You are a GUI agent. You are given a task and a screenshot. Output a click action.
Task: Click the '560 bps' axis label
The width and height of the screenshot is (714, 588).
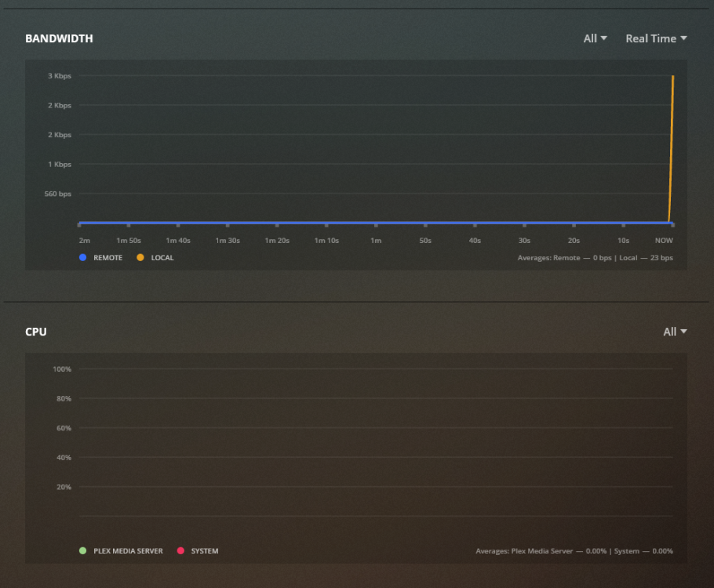[x=58, y=194]
